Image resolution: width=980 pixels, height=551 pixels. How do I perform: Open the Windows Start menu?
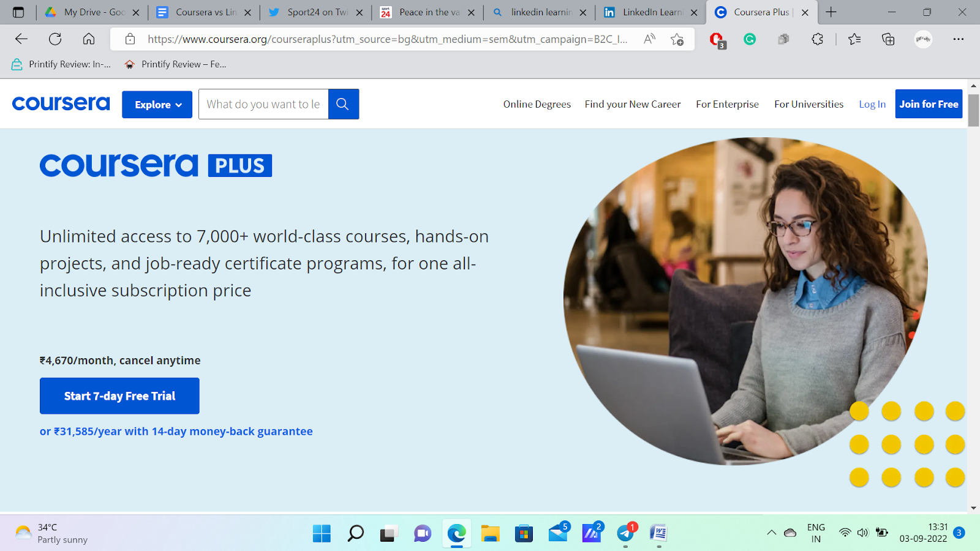point(322,533)
